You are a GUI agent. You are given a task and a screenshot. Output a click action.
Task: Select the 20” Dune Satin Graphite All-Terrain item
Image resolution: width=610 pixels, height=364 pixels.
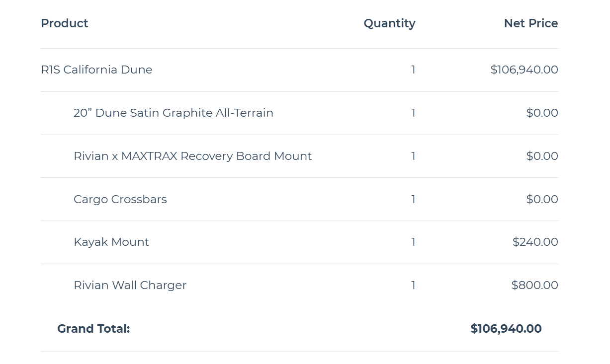[173, 113]
